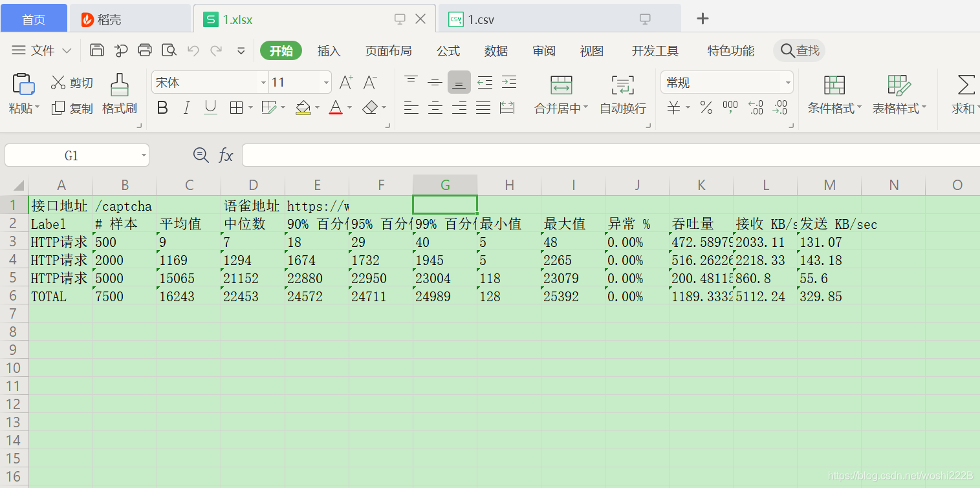Increase font size with A+ icon
Viewport: 980px width, 488px height.
(x=346, y=82)
